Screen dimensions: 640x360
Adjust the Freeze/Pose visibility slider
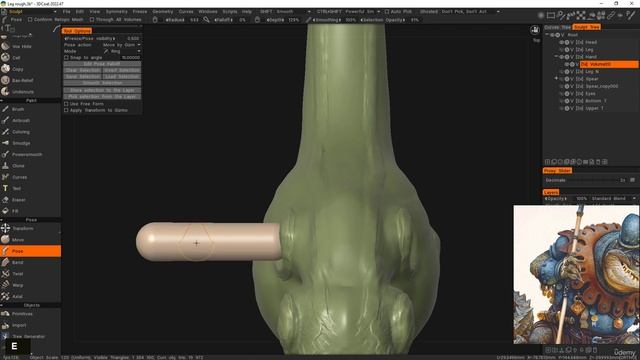102,38
